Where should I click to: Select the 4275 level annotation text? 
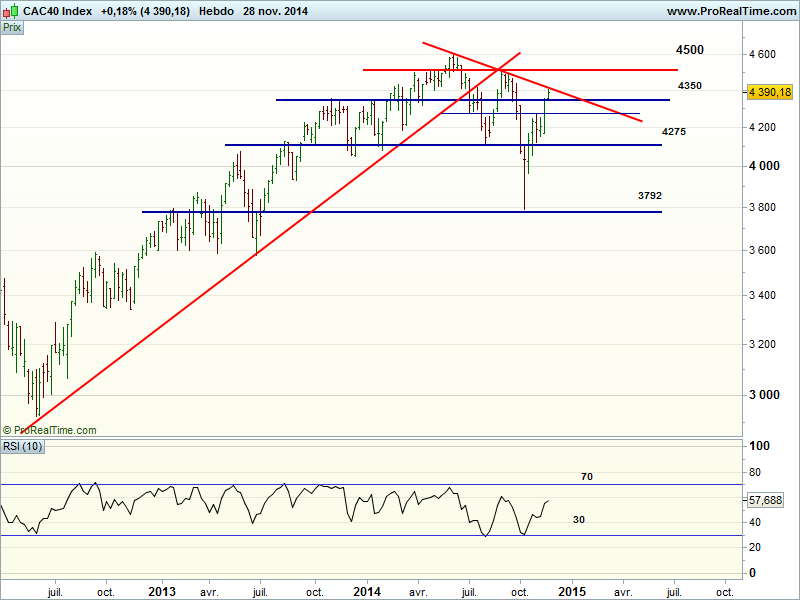673,132
